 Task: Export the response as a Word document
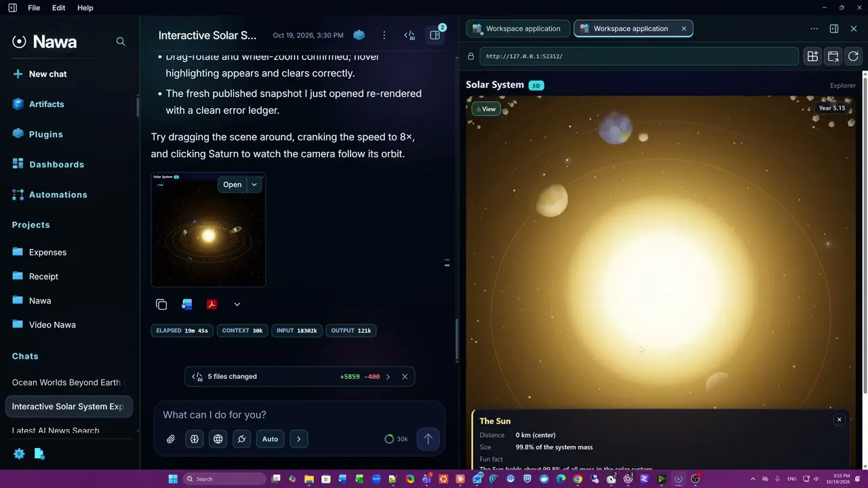(x=187, y=304)
